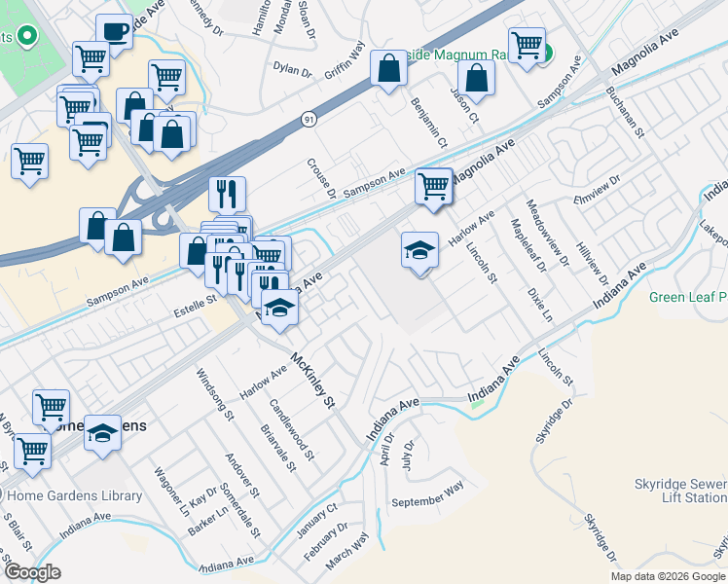Open the school marker near Harlow Ave and Lincoln St
The height and width of the screenshot is (584, 728).
click(x=419, y=252)
